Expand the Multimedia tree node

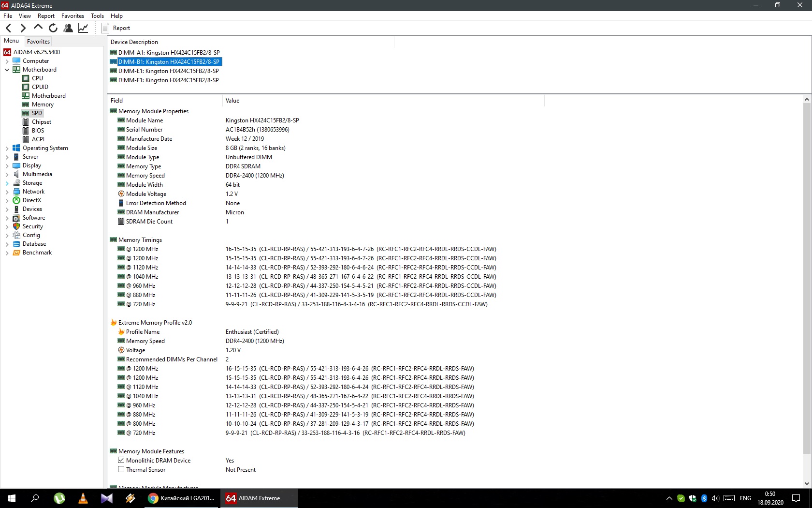[7, 175]
